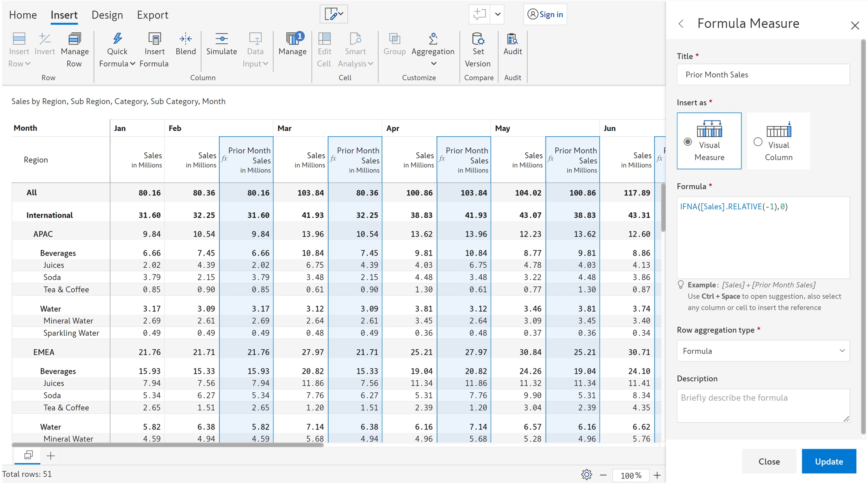Switch to the Design tab
This screenshot has width=868, height=486.
click(x=107, y=15)
